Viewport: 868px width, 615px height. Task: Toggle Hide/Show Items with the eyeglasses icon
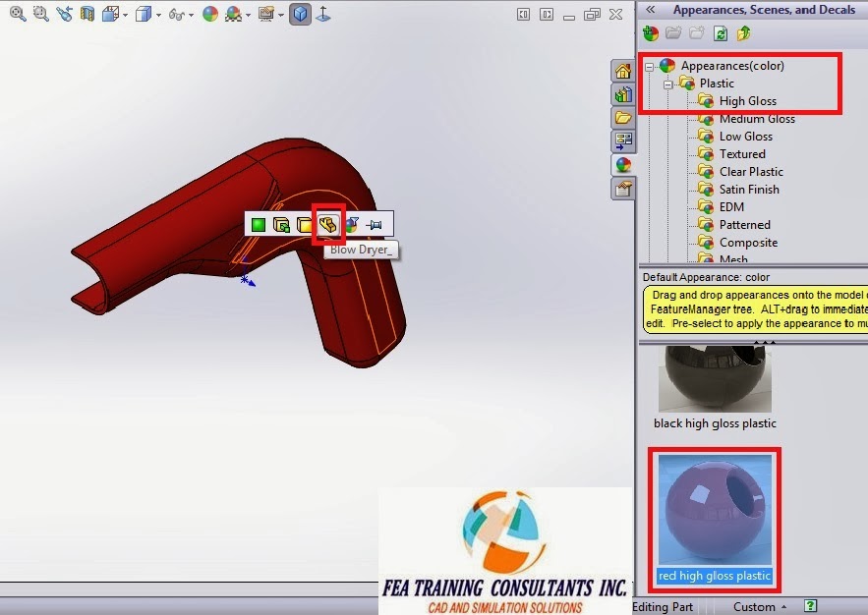pos(178,15)
